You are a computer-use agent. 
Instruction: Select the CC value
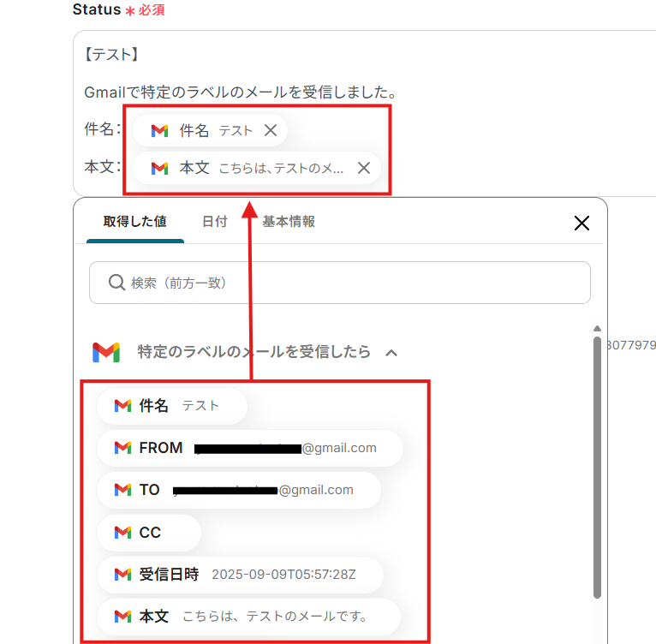149,533
